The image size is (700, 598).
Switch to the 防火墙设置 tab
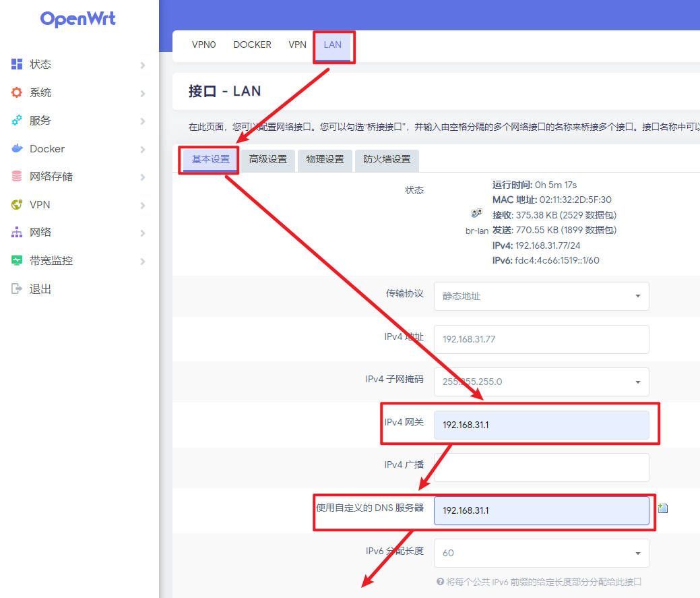(x=387, y=160)
